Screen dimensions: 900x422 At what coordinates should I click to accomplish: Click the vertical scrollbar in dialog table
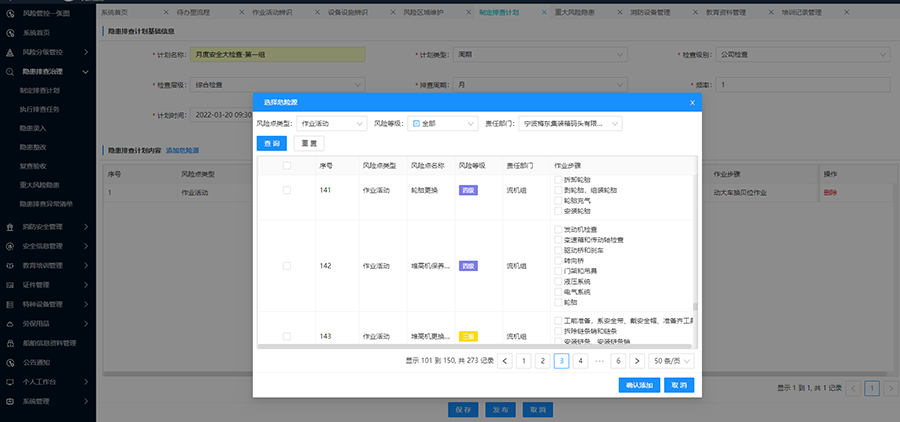pyautogui.click(x=696, y=307)
